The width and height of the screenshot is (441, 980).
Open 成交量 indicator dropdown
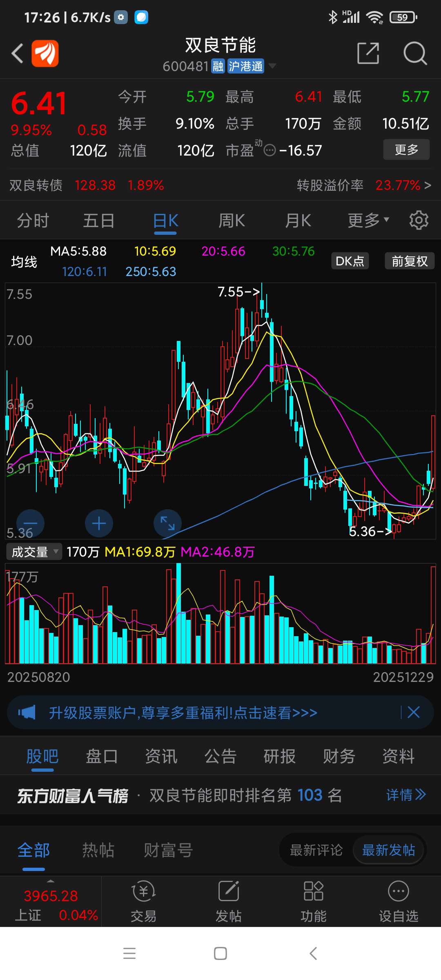coord(34,552)
